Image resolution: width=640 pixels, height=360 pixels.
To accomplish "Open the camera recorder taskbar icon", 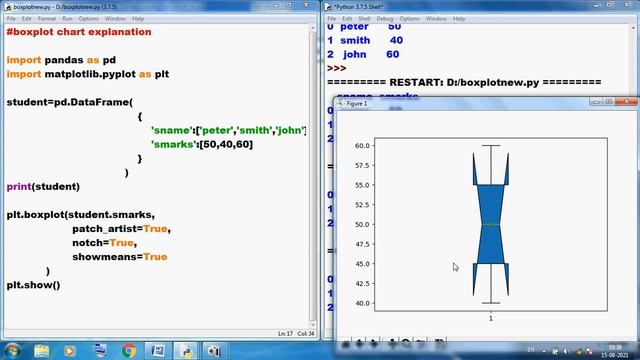I will 214,351.
